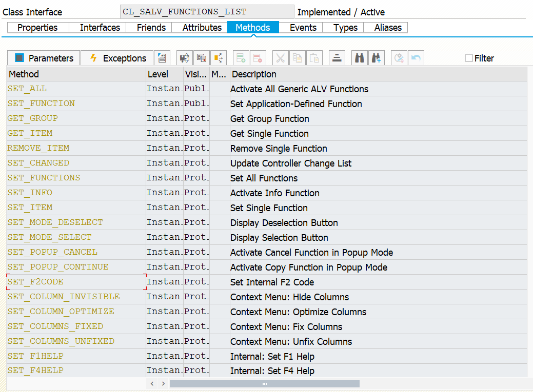Select the SET_F2CODE method cell

tap(76, 282)
